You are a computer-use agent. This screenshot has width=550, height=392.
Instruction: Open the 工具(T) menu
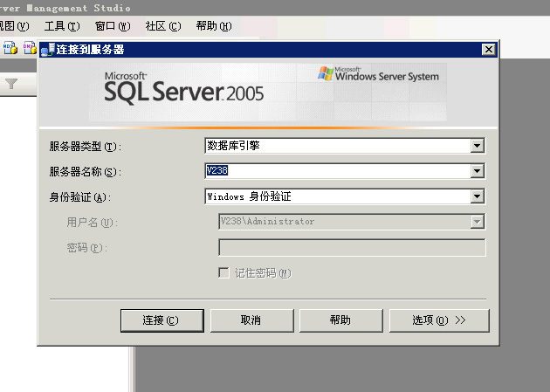pos(62,26)
